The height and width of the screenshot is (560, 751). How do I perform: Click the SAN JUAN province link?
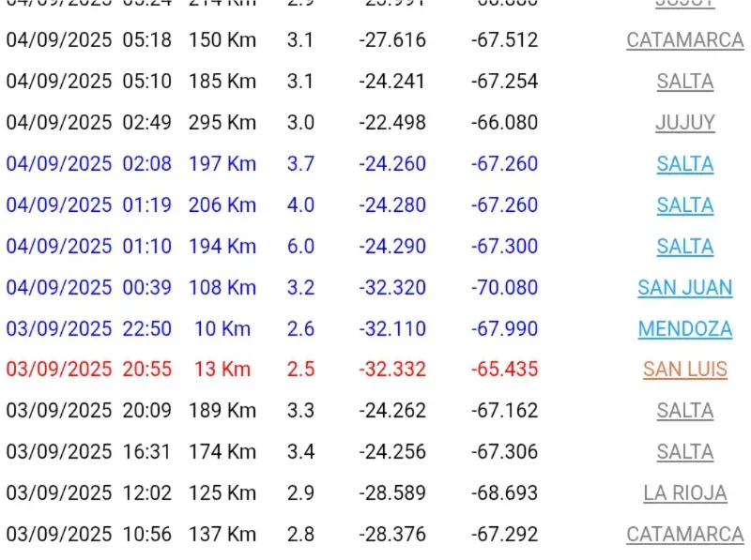coord(684,288)
